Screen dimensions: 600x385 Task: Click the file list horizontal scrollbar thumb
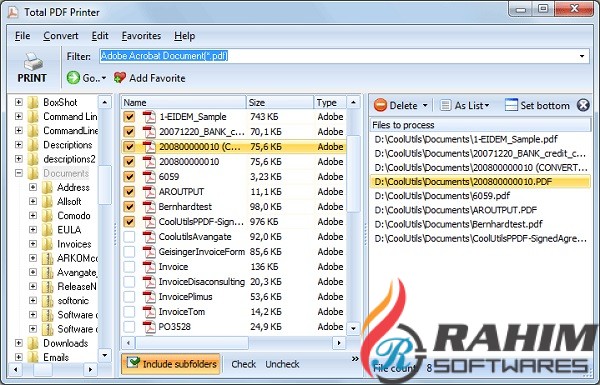point(192,343)
